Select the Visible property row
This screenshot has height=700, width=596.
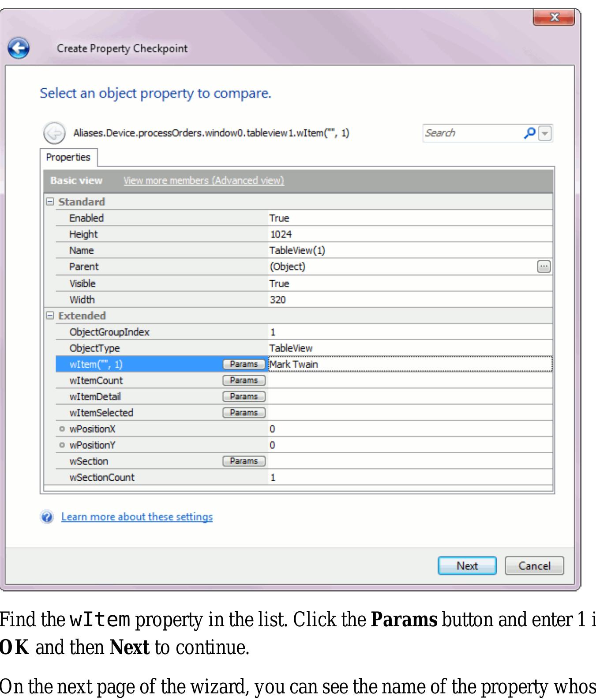coord(304,283)
